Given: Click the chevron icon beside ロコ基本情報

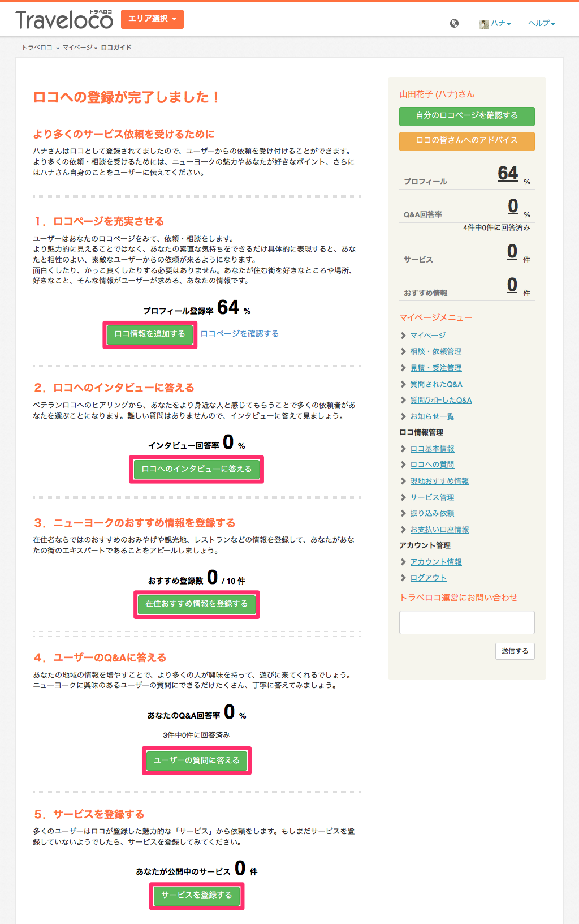Looking at the screenshot, I should point(403,449).
